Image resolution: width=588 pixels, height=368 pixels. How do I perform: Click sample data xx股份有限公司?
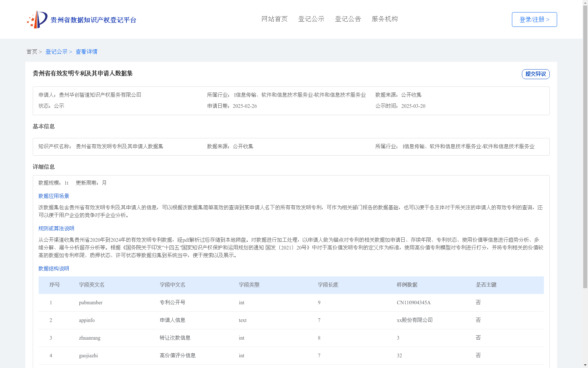415,320
